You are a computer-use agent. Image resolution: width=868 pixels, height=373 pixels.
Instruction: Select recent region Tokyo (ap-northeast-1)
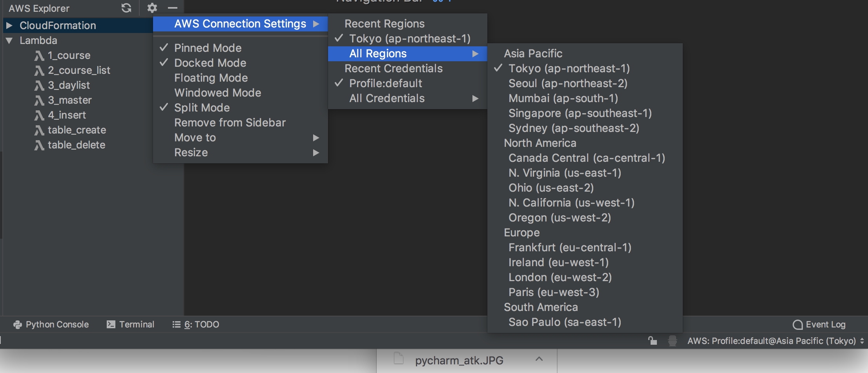(x=407, y=38)
